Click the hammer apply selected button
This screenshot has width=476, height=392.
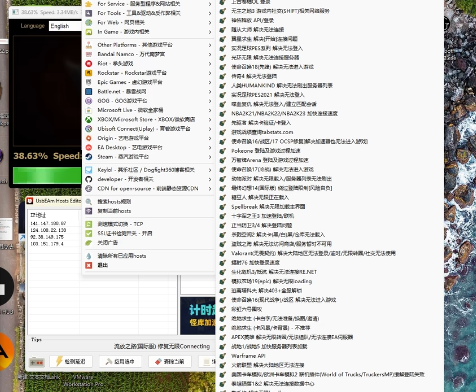point(120,361)
